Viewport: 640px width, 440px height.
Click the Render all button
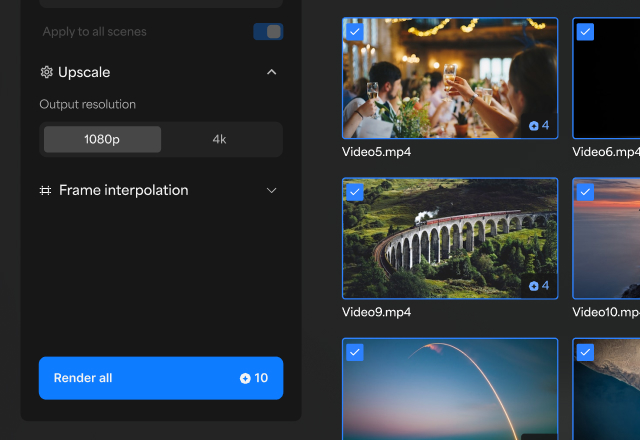(161, 378)
